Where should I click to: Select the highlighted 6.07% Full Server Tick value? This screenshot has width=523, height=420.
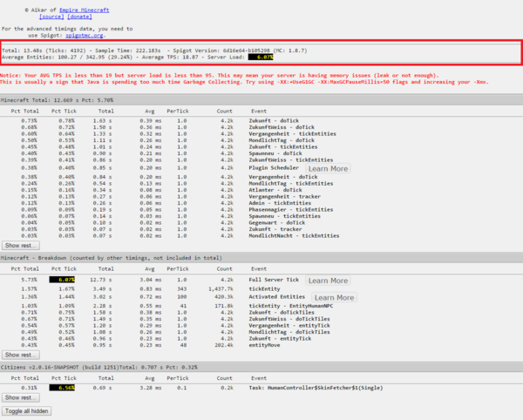click(x=62, y=280)
